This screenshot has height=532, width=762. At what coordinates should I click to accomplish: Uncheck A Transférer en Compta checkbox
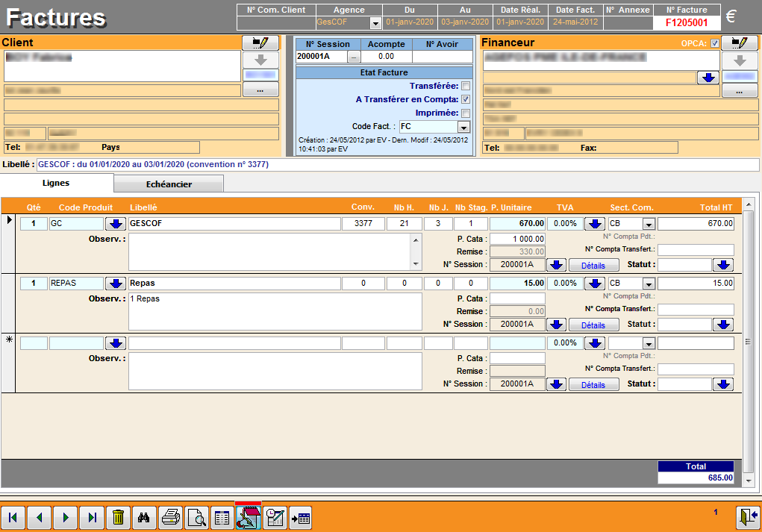[466, 99]
